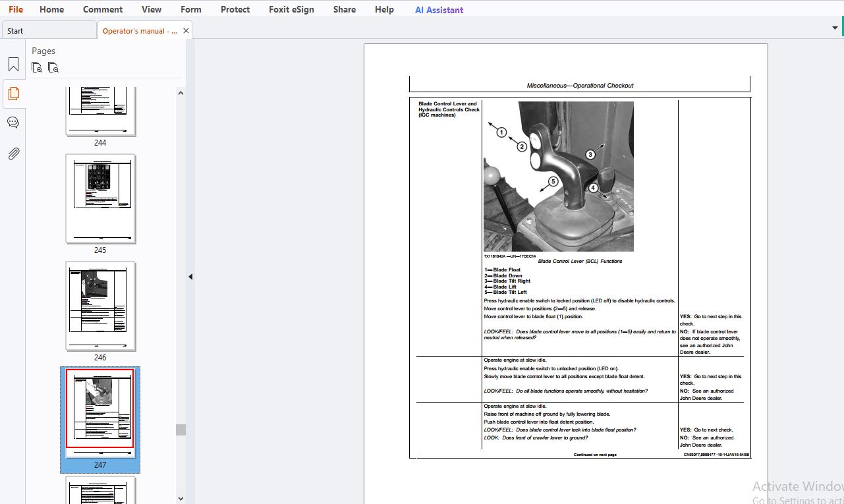Click the 'Pages' panel heading
This screenshot has width=844, height=504.
(43, 51)
